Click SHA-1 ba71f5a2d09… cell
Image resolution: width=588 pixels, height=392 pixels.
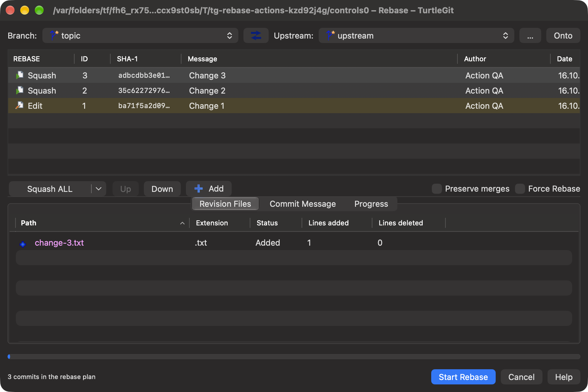(144, 106)
